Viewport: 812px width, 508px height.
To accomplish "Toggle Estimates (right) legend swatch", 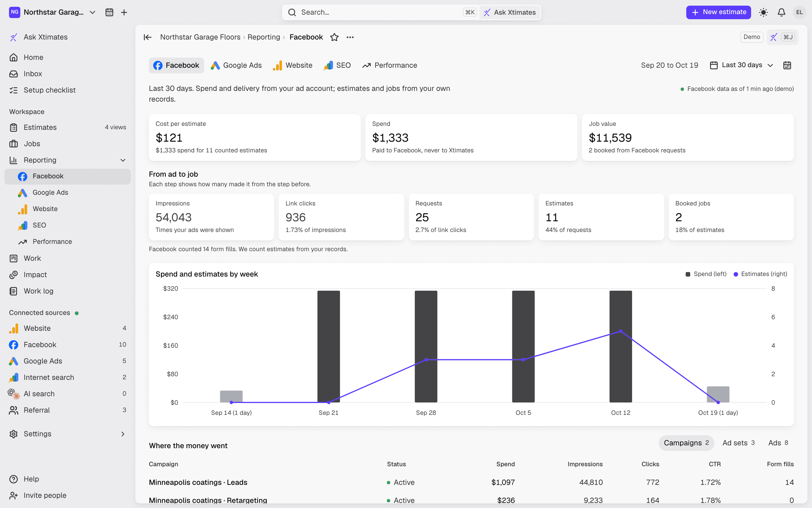I will [736, 274].
